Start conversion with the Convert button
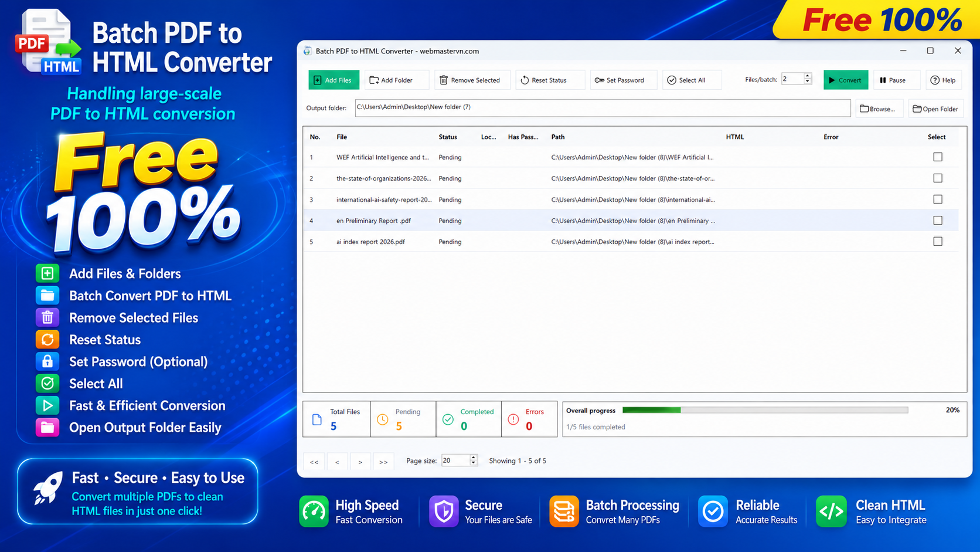 pyautogui.click(x=845, y=80)
